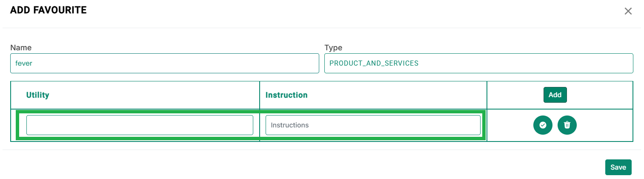Click the Name label above the field
The image size is (644, 179).
21,48
